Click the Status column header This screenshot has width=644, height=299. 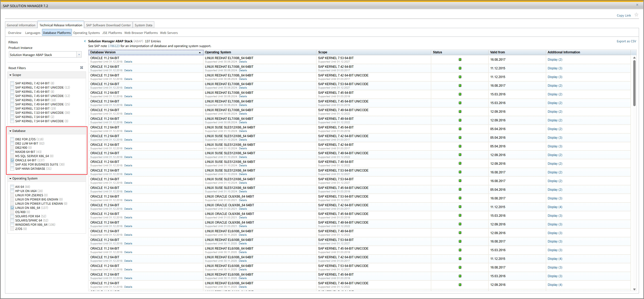coord(460,52)
